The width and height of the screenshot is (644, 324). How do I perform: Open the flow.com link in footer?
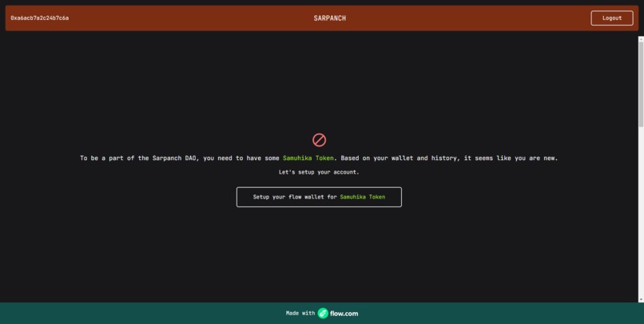tap(344, 314)
